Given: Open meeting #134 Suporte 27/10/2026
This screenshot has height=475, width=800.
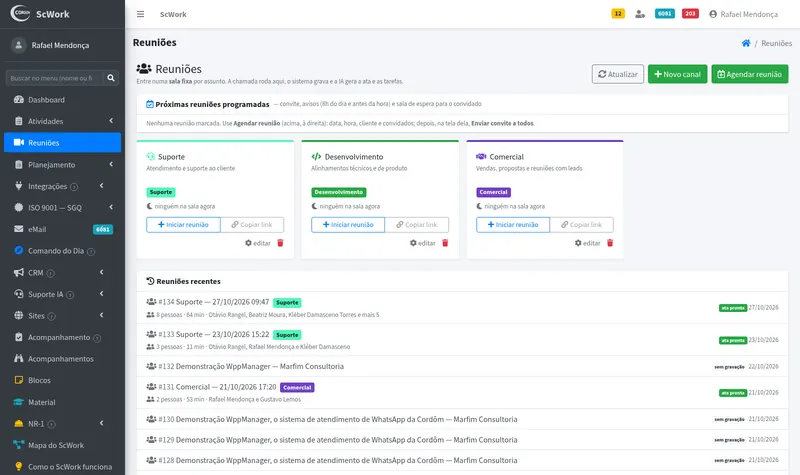Looking at the screenshot, I should click(x=462, y=308).
